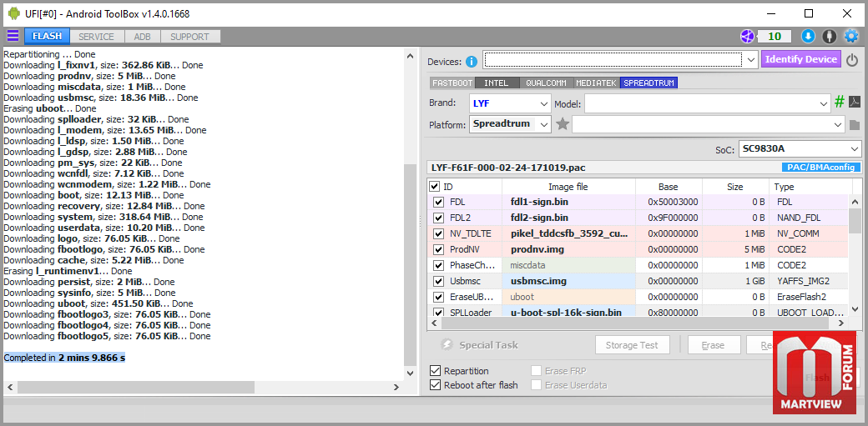Open the blue settings gear

point(850,37)
